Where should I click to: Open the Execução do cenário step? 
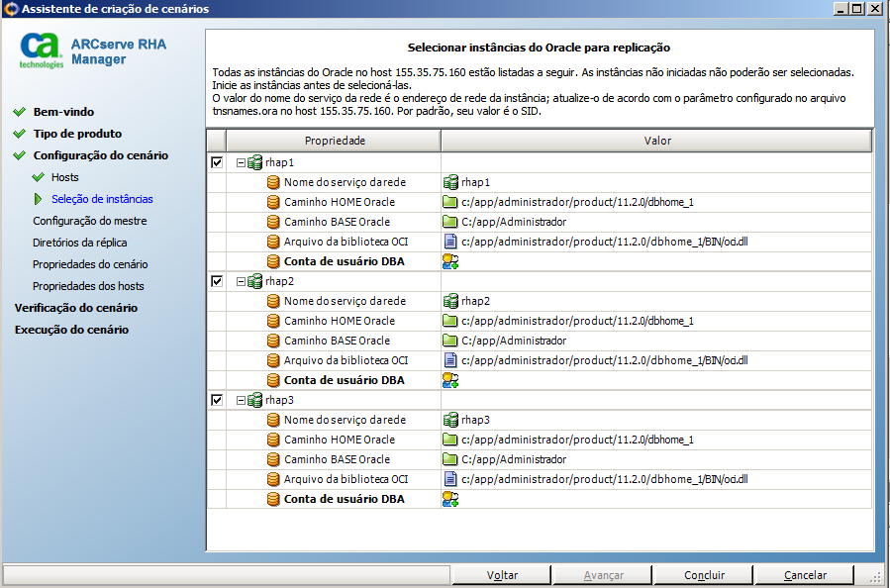click(x=71, y=330)
